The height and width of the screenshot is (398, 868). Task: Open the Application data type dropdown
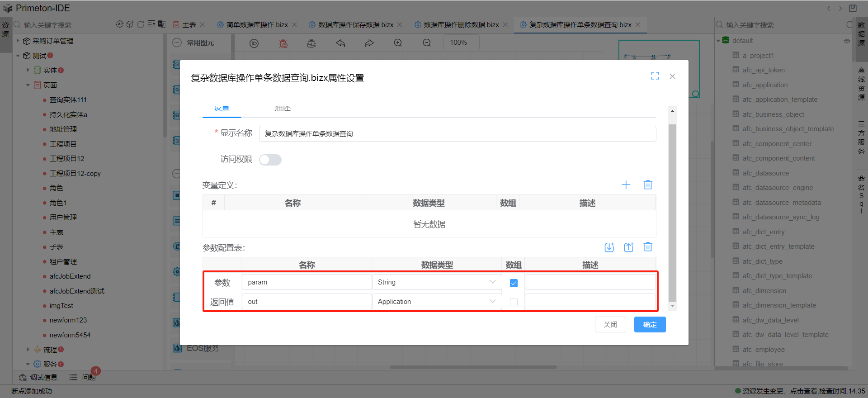437,302
